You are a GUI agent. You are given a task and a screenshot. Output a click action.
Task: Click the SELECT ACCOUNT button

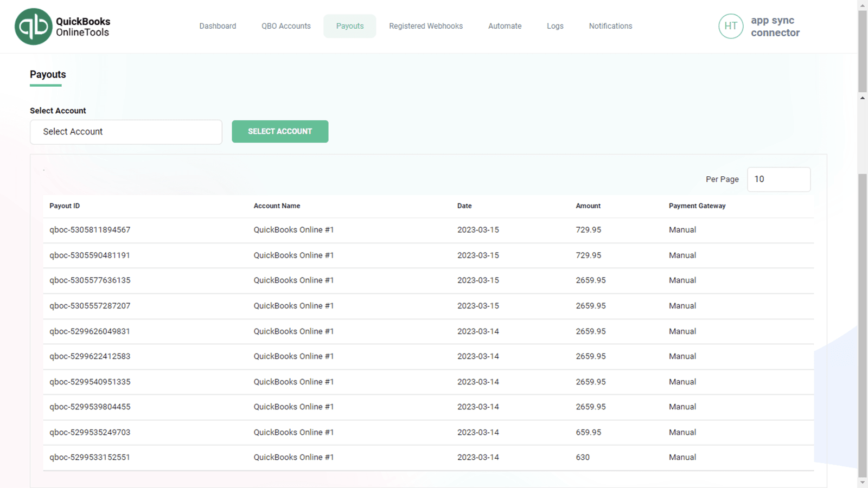(x=280, y=131)
